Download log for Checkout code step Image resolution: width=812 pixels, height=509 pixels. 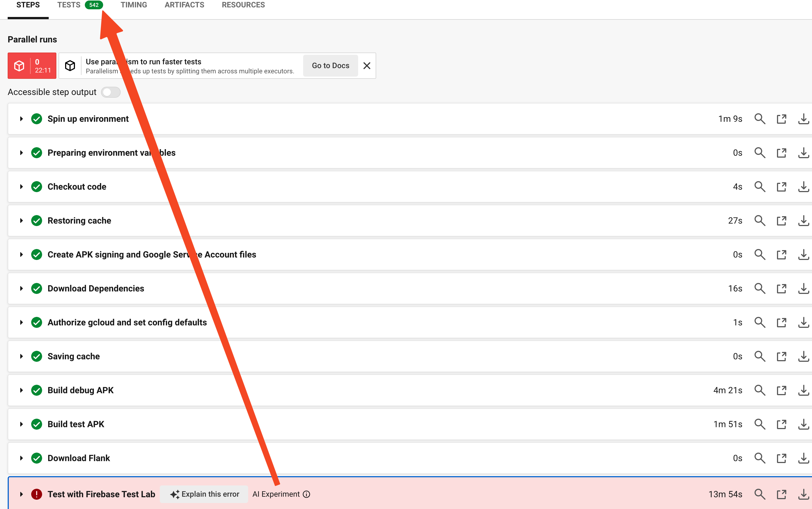(x=803, y=187)
